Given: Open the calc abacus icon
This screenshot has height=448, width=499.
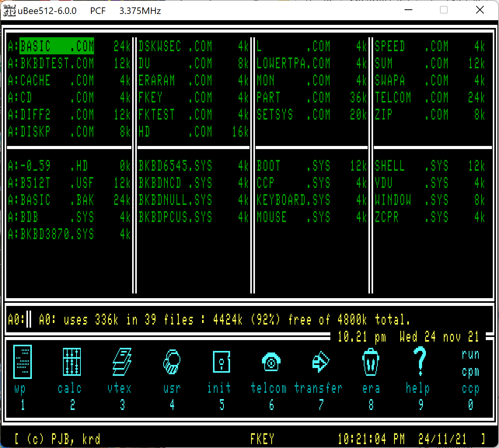Looking at the screenshot, I should pyautogui.click(x=72, y=362).
